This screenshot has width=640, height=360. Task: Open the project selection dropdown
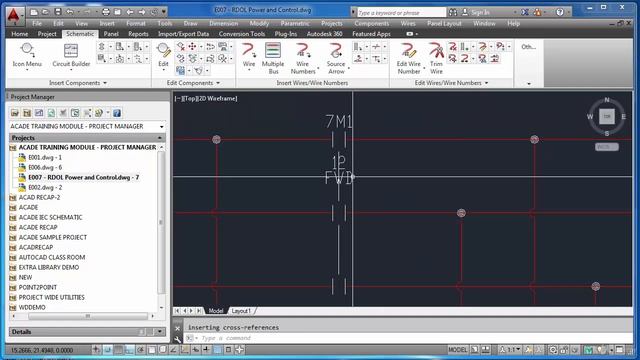[x=162, y=127]
